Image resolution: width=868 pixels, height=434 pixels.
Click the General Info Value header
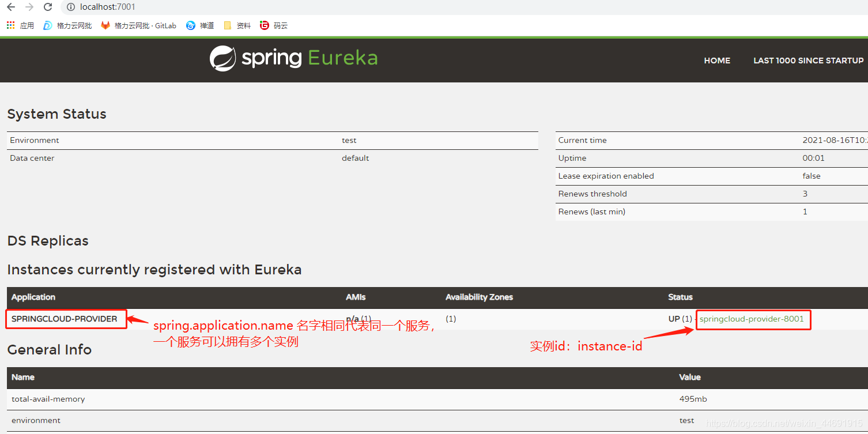690,378
